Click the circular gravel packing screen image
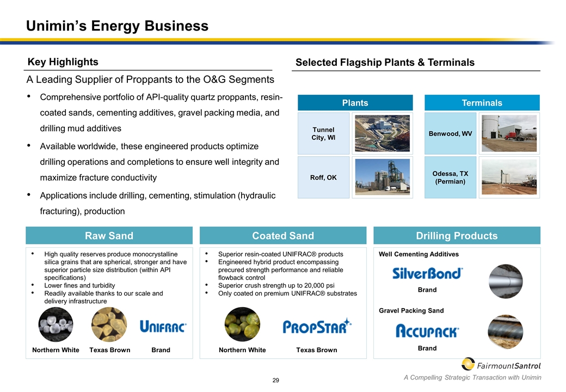The image size is (566, 392). coord(506,332)
